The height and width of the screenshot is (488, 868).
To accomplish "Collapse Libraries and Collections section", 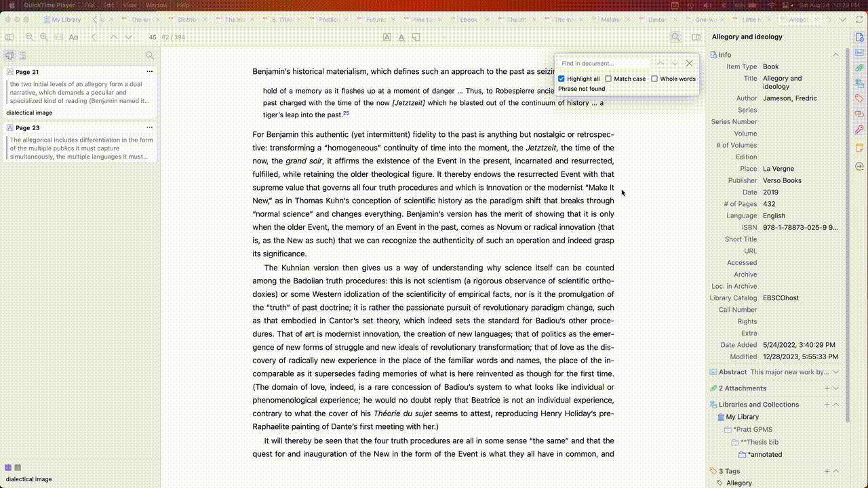I will coord(835,405).
